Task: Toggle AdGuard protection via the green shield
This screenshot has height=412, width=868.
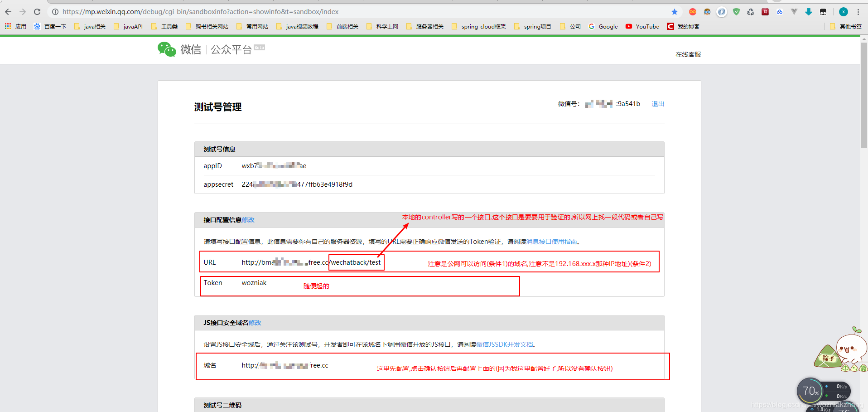Action: 736,12
